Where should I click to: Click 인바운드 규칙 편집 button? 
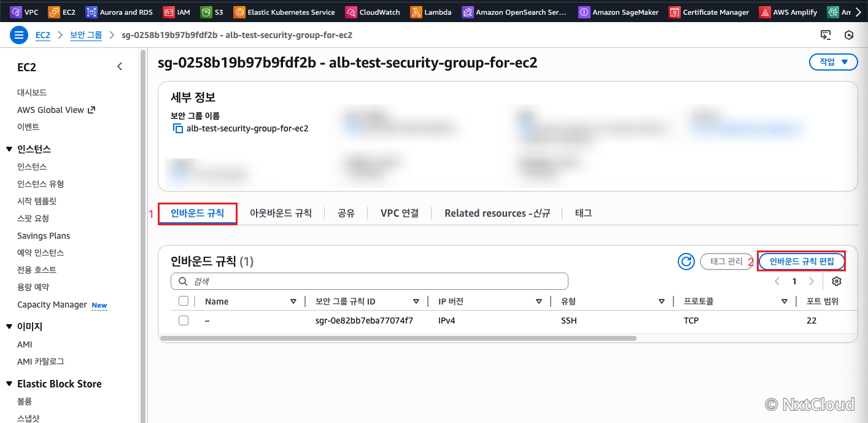[802, 262]
